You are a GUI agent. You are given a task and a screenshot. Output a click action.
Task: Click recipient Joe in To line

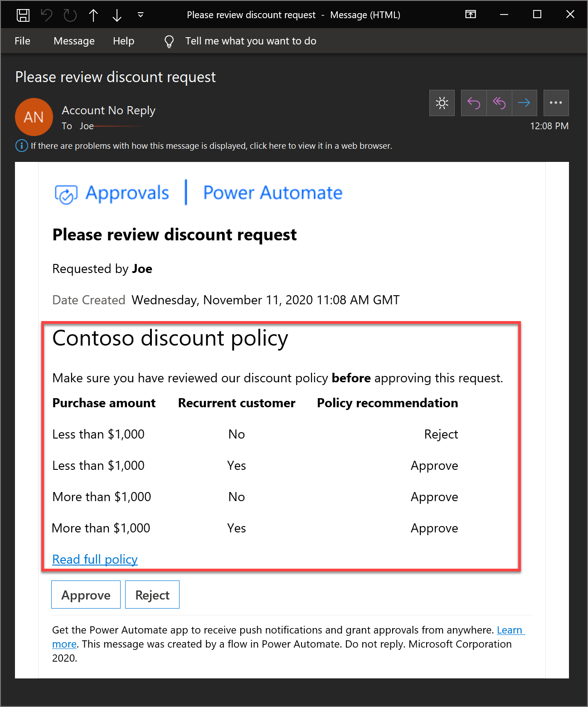[x=87, y=126]
